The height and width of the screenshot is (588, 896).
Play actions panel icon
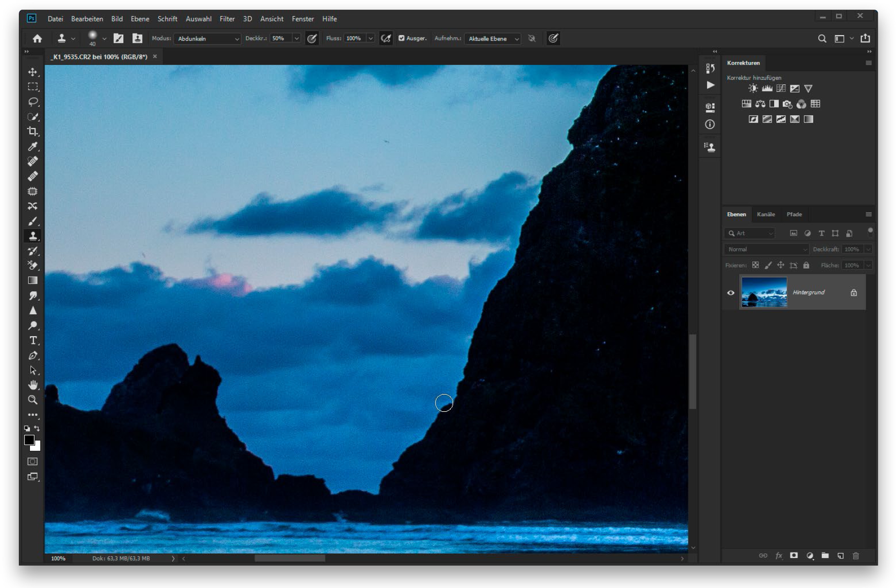point(710,85)
